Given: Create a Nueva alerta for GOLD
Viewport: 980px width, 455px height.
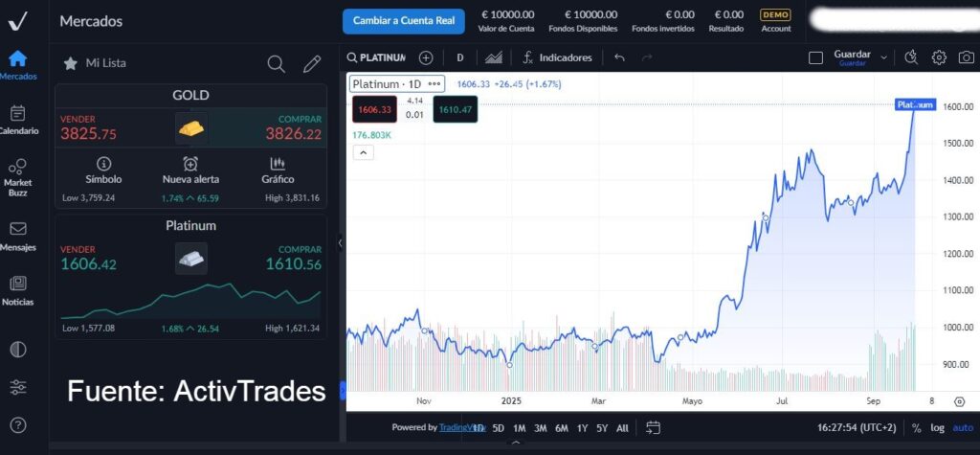Looking at the screenshot, I should point(190,171).
